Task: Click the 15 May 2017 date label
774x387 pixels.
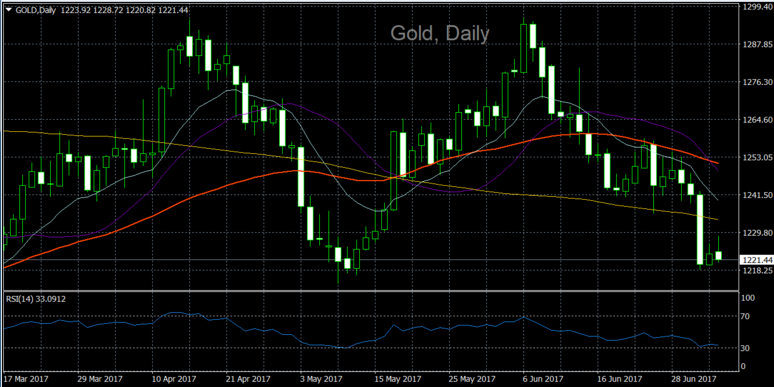Action: coord(397,379)
